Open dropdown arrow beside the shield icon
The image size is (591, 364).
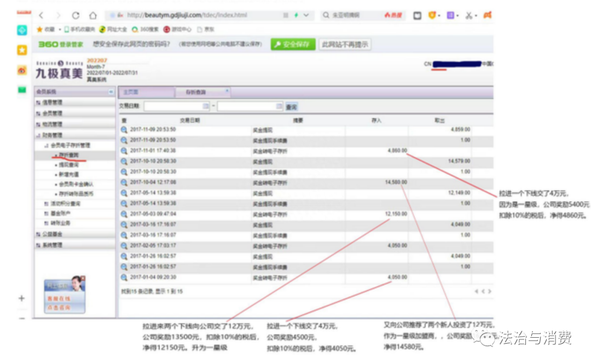click(x=439, y=16)
